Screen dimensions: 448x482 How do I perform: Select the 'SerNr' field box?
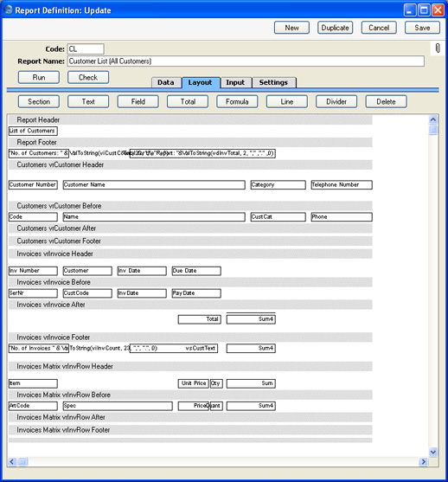pyautogui.click(x=33, y=293)
